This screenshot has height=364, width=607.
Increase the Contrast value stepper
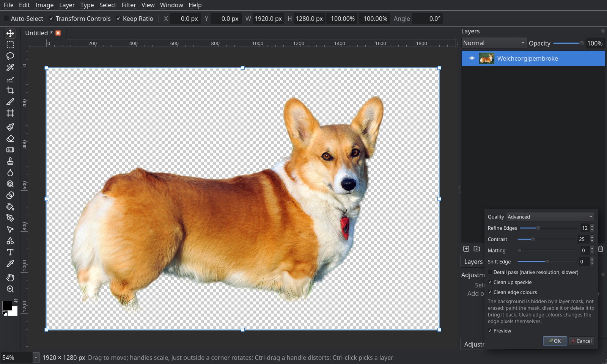coord(592,237)
